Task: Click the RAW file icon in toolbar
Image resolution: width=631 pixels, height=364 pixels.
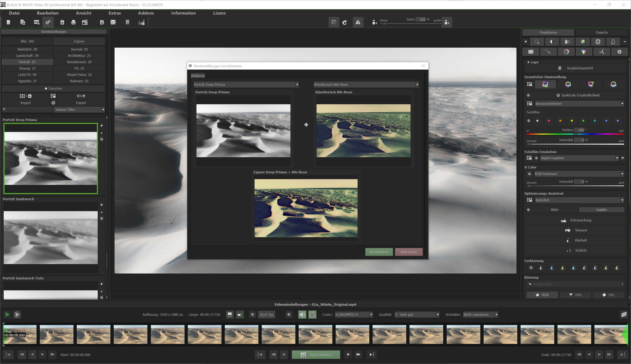Action: [x=37, y=23]
